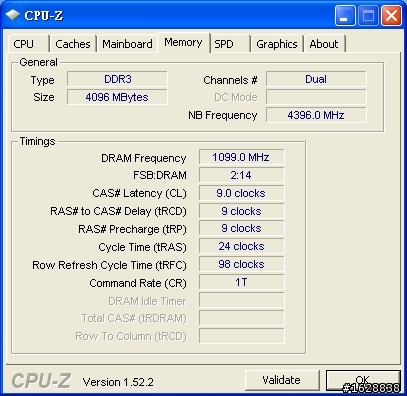Click the tRCD value 9 clocks
Screen dimensions: 407x396
pyautogui.click(x=241, y=211)
